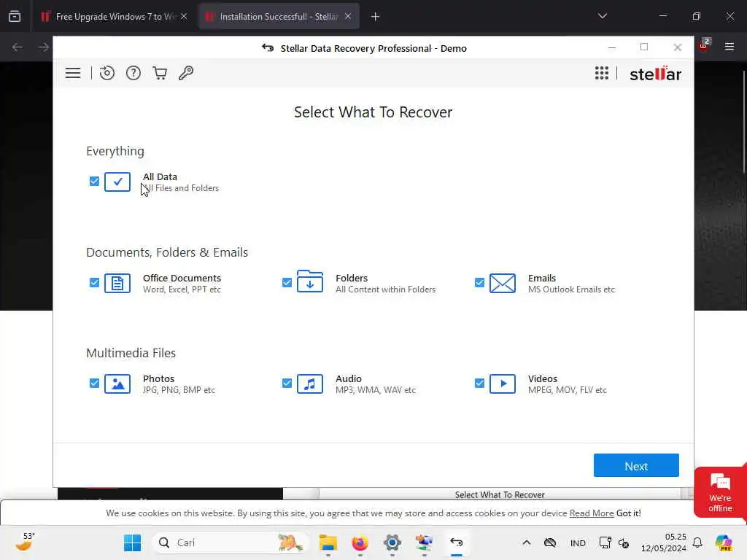Expand the browser tab list dropdown
The width and height of the screenshot is (747, 560).
602,16
